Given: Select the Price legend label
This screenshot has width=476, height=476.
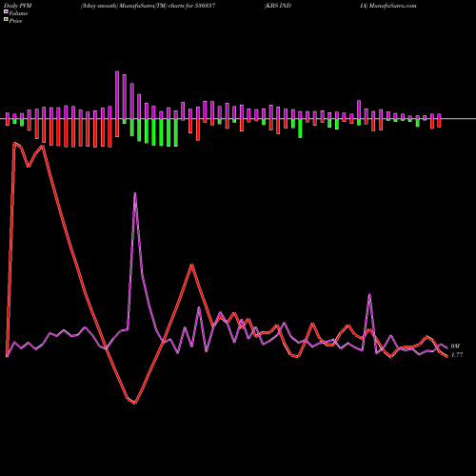Looking at the screenshot, I should pyautogui.click(x=15, y=21).
